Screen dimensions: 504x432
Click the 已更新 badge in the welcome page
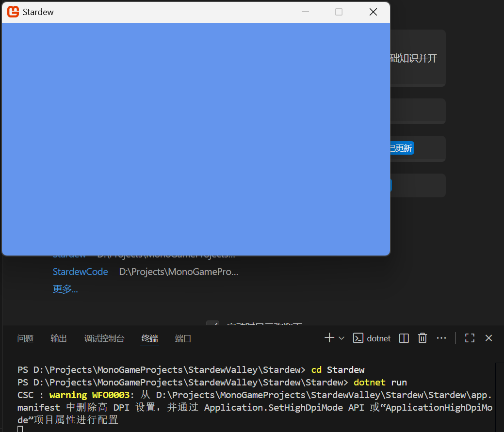click(x=402, y=148)
